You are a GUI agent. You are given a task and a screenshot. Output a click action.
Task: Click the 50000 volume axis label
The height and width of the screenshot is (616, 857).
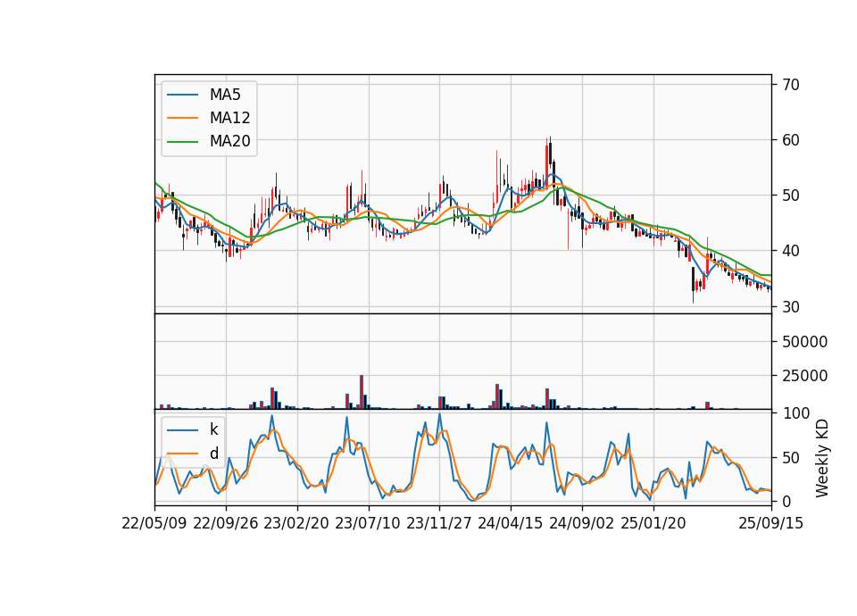804,342
